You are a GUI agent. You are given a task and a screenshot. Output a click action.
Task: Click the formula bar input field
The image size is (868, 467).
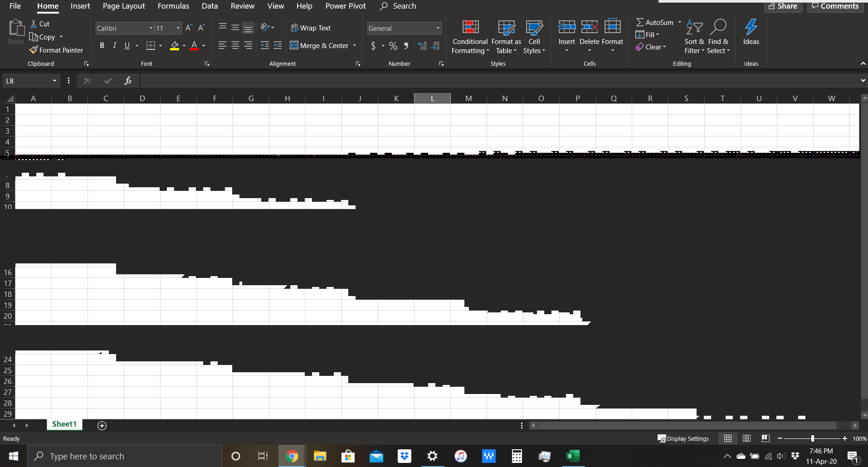[x=499, y=81]
